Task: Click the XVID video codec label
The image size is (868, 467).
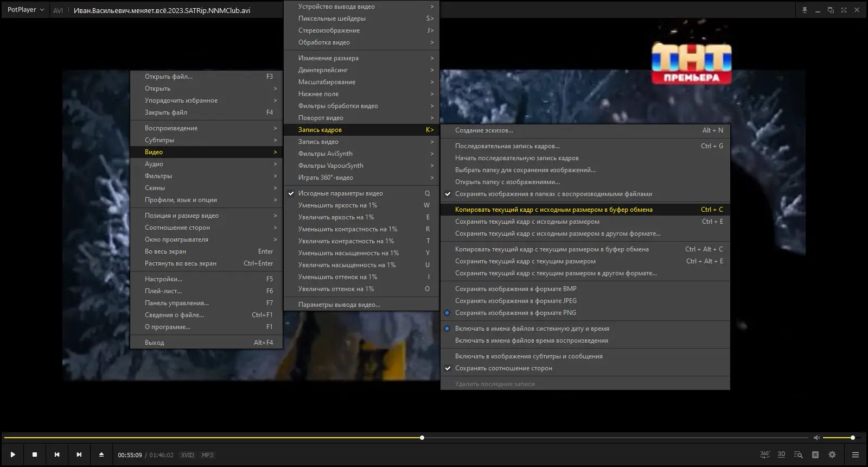Action: 188,455
